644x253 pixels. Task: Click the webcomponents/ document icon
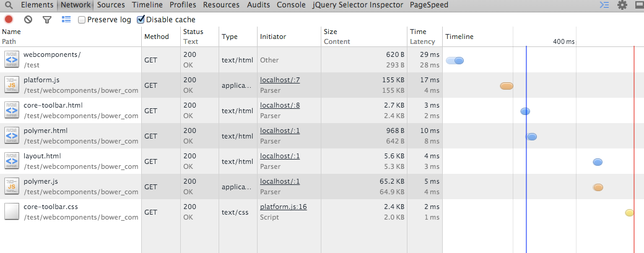(12, 60)
